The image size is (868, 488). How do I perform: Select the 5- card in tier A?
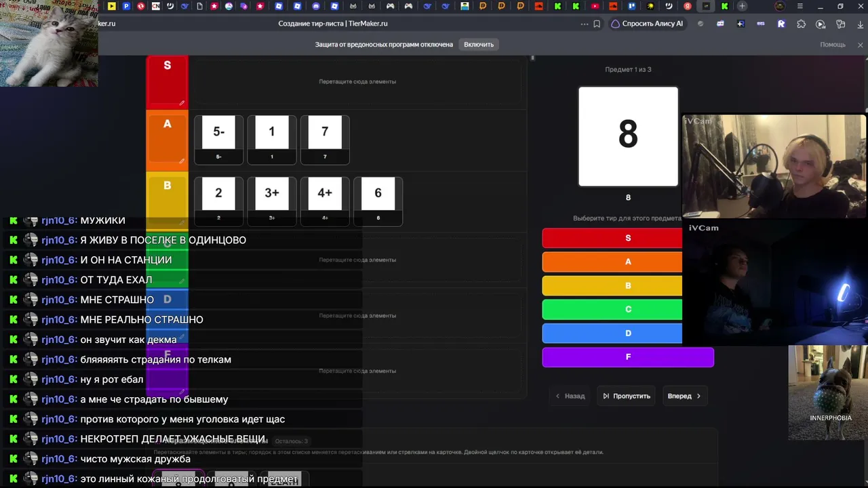tap(218, 140)
